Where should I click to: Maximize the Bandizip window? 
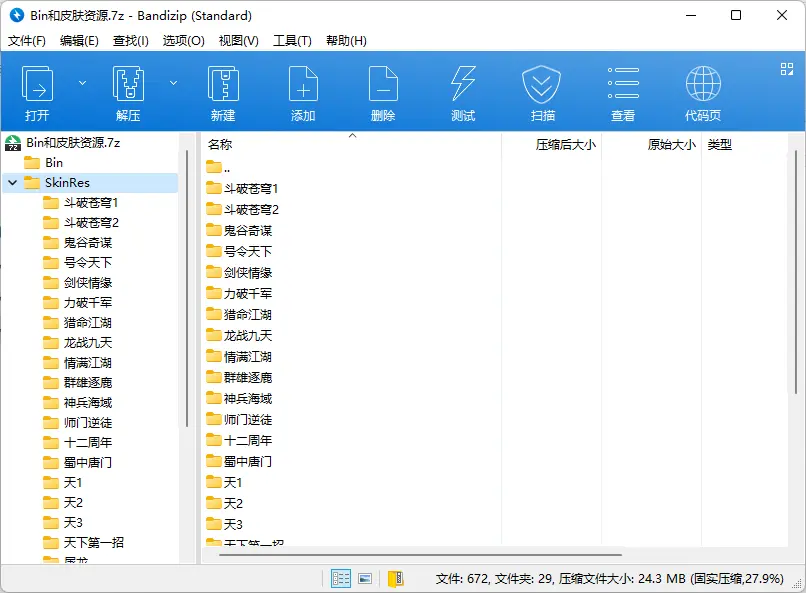coord(736,15)
